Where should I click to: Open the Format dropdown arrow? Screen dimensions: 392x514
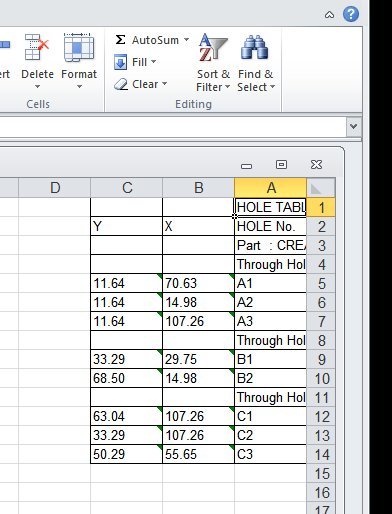point(79,87)
